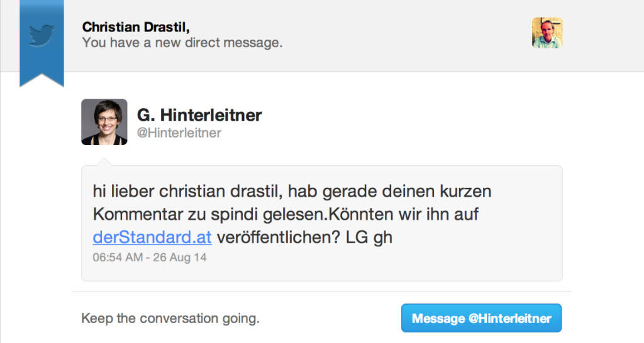Select the bold 'Christian Drastil,' greeting
Image resolution: width=644 pixels, height=343 pixels.
[136, 27]
